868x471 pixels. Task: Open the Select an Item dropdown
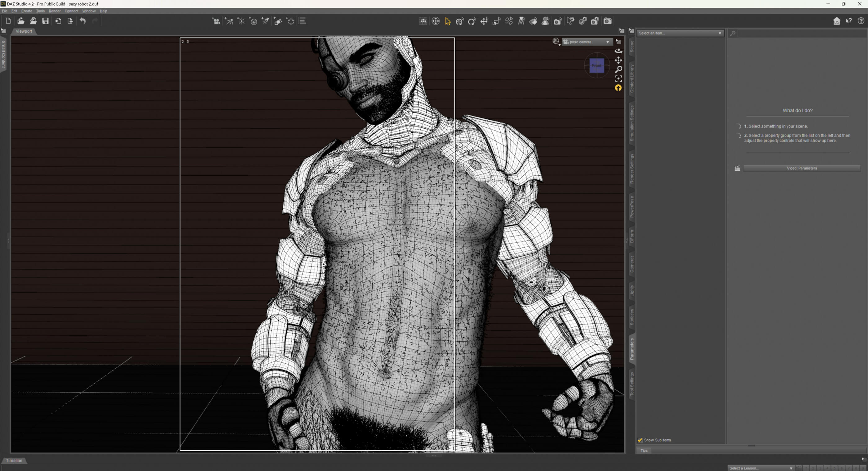[x=680, y=33]
